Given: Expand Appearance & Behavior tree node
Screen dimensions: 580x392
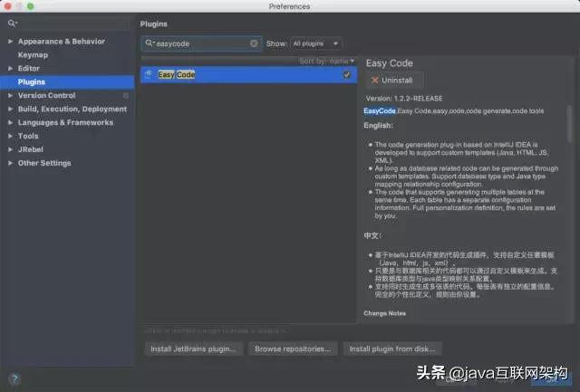Looking at the screenshot, I should coord(10,42).
